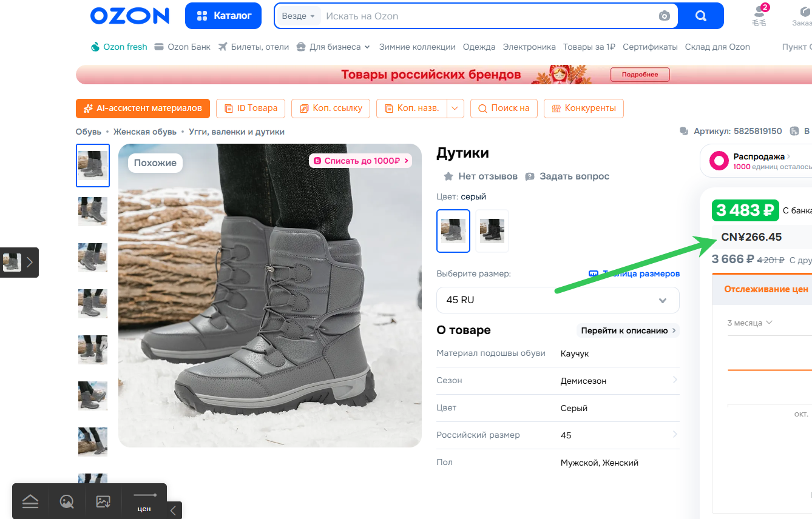812x519 pixels.
Task: Open the Каталог menu
Action: pos(223,16)
